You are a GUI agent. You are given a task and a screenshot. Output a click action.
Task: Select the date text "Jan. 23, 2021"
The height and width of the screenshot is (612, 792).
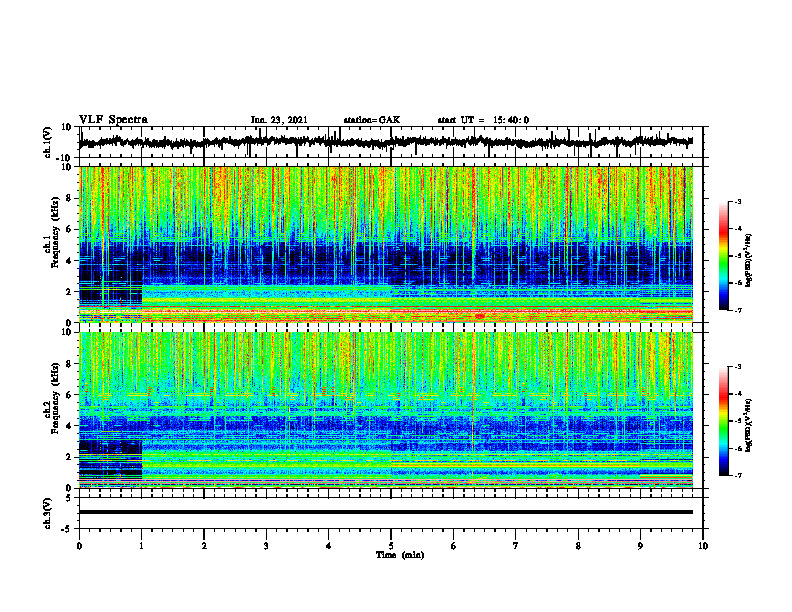[x=279, y=120]
